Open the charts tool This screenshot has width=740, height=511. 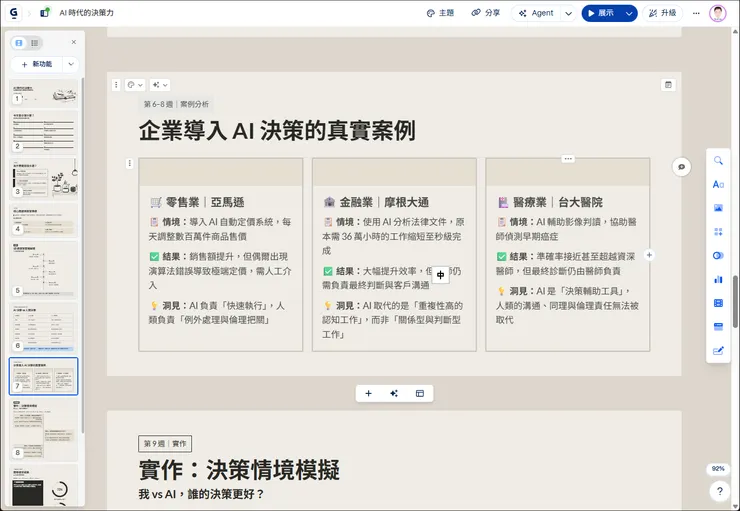point(718,279)
